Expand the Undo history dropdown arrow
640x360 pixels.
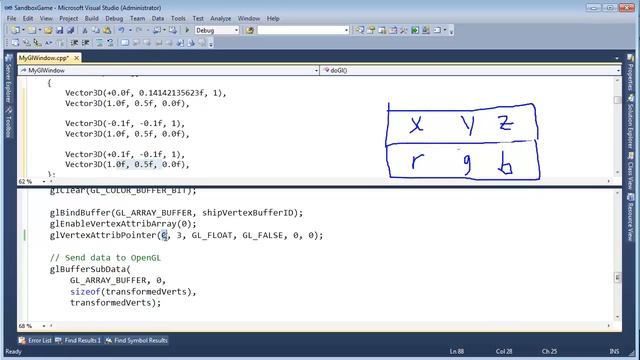[130, 30]
